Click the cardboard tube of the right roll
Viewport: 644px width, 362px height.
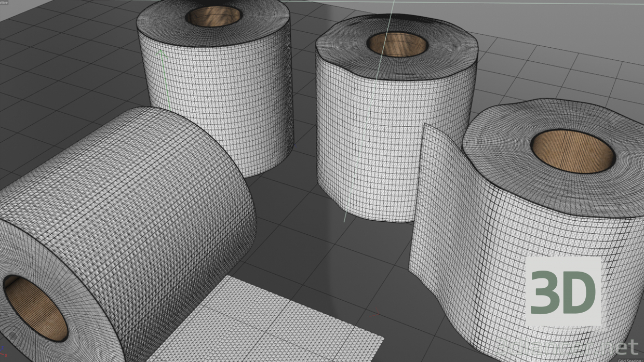click(569, 150)
